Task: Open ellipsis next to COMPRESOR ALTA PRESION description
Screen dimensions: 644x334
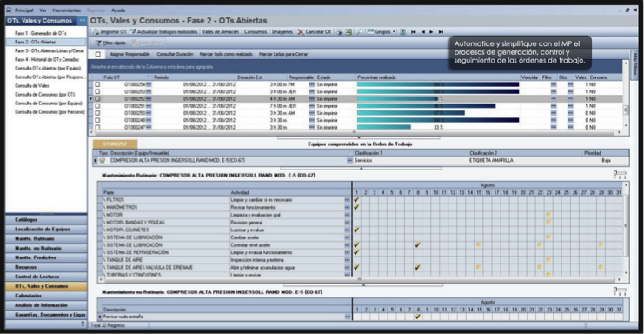Action: click(x=349, y=161)
